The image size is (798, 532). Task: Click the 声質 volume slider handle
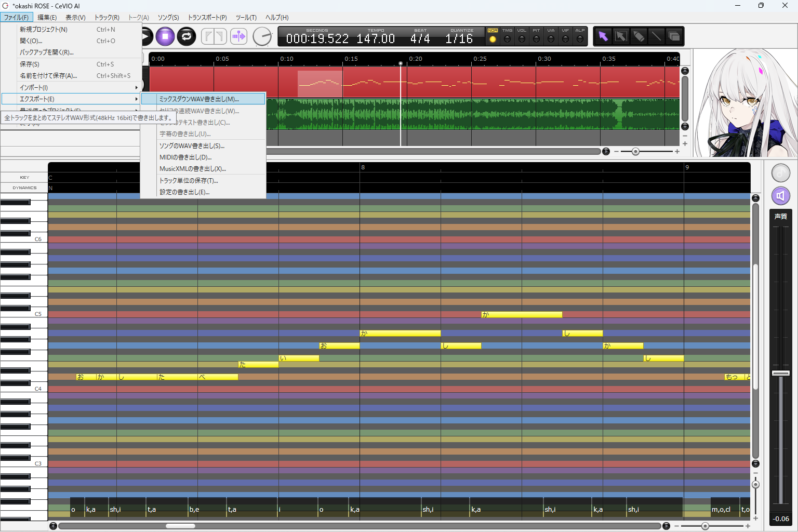click(780, 373)
